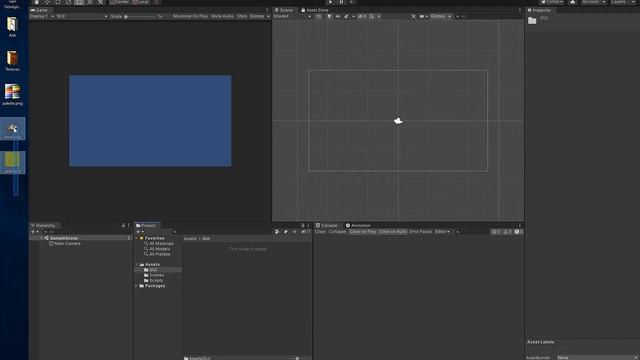Click the Play button
640x360 pixels.
coord(330,2)
